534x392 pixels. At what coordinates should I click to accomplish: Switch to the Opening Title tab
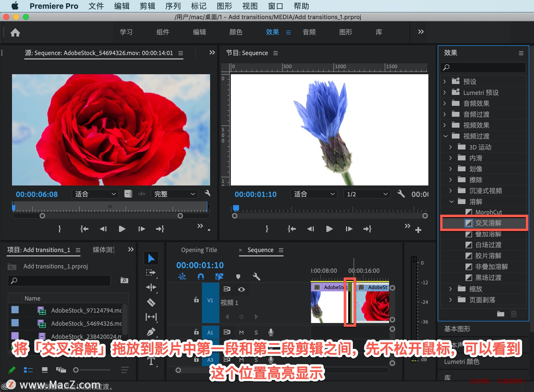[x=199, y=250]
